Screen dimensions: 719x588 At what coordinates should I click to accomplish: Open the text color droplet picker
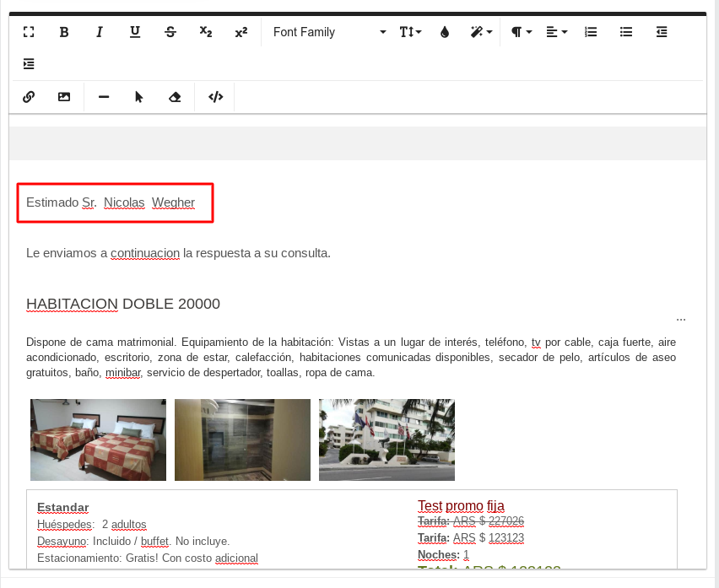(x=444, y=31)
